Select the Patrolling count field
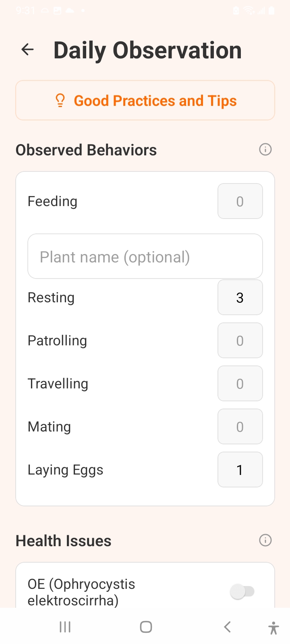 [x=240, y=341]
